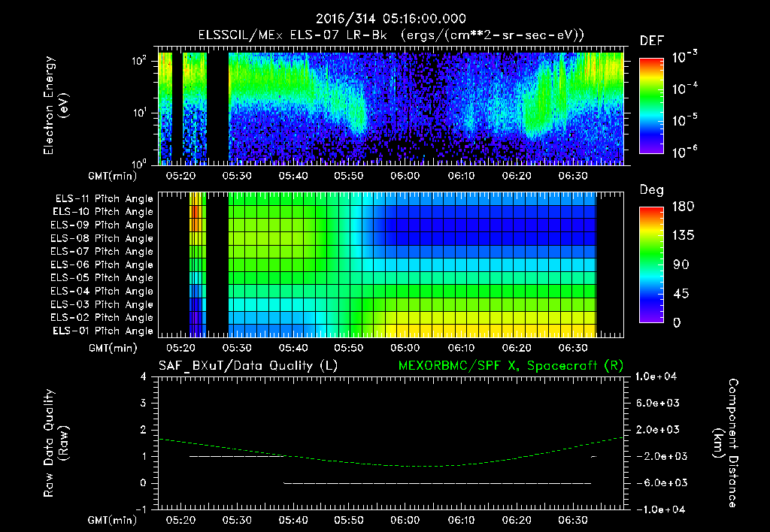Click the 180 degree scale value

(x=683, y=207)
